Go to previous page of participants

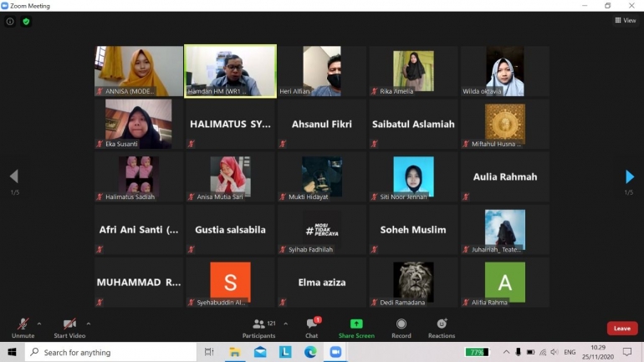(13, 176)
